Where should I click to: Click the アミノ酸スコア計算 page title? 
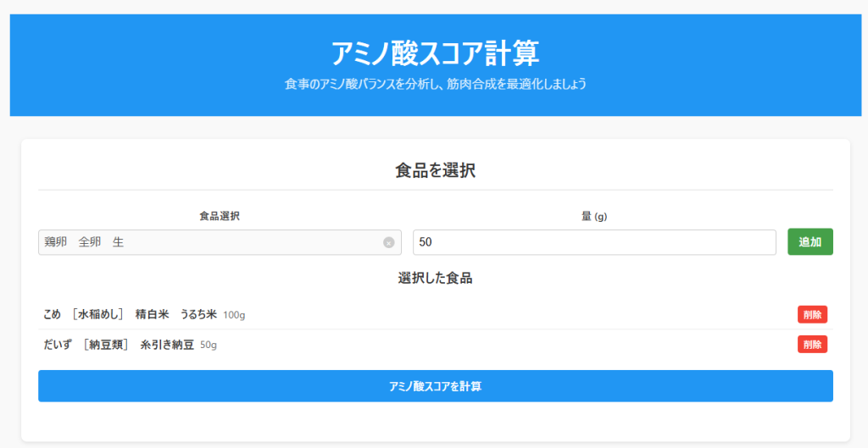(435, 53)
